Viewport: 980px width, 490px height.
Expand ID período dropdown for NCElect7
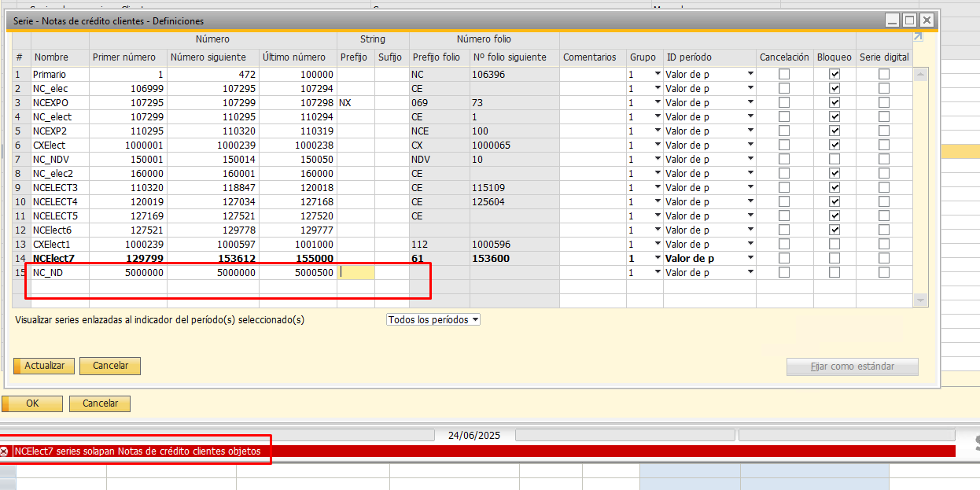750,258
